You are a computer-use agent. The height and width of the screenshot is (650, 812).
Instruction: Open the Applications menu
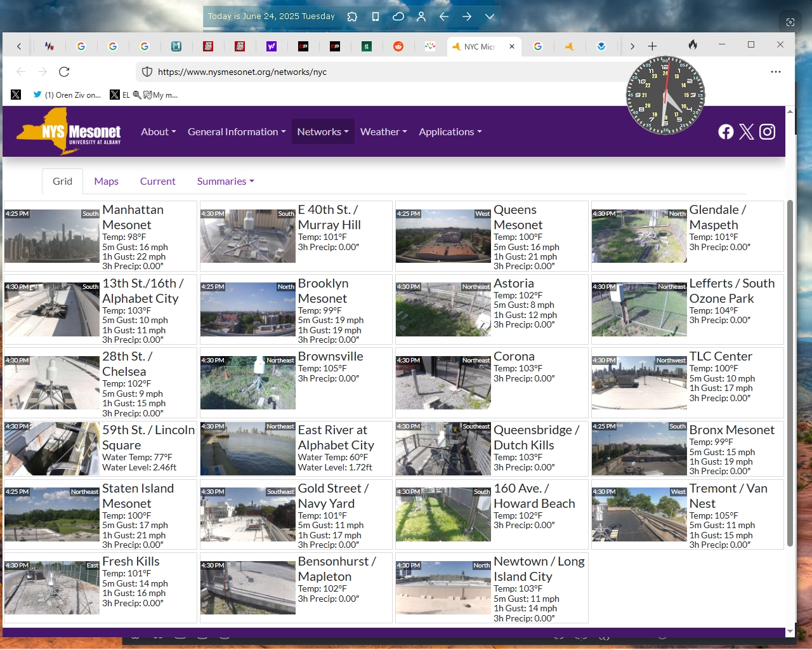point(450,131)
